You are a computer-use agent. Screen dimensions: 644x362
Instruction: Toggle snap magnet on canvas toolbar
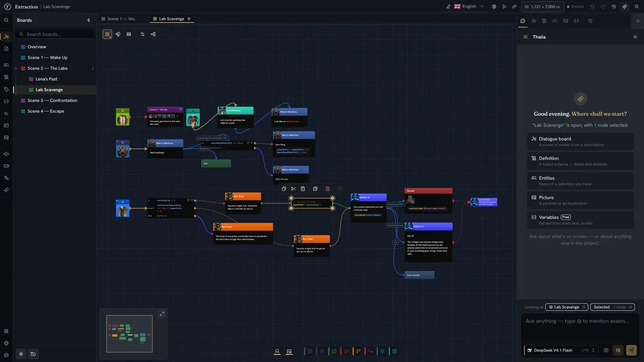coord(118,34)
